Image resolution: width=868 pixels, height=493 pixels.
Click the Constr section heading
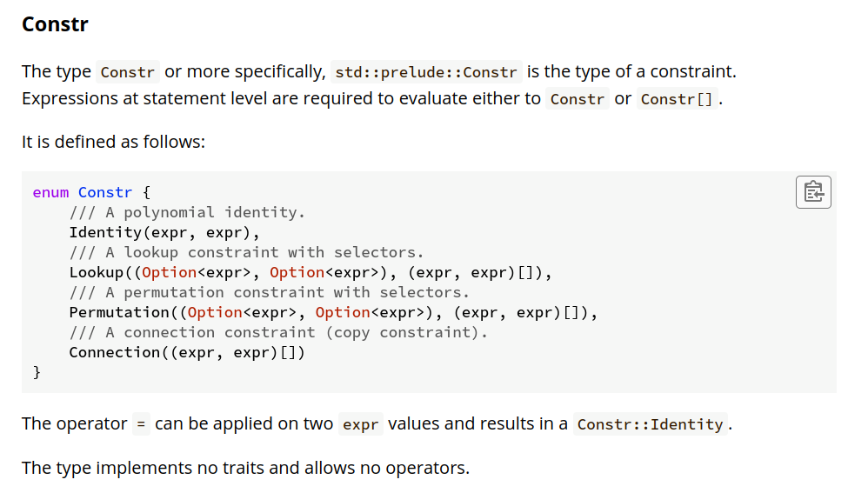click(55, 24)
